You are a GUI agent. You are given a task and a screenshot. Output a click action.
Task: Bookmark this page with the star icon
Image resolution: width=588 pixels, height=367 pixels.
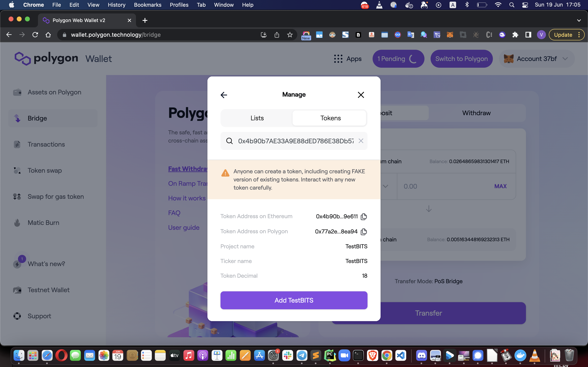point(290,35)
